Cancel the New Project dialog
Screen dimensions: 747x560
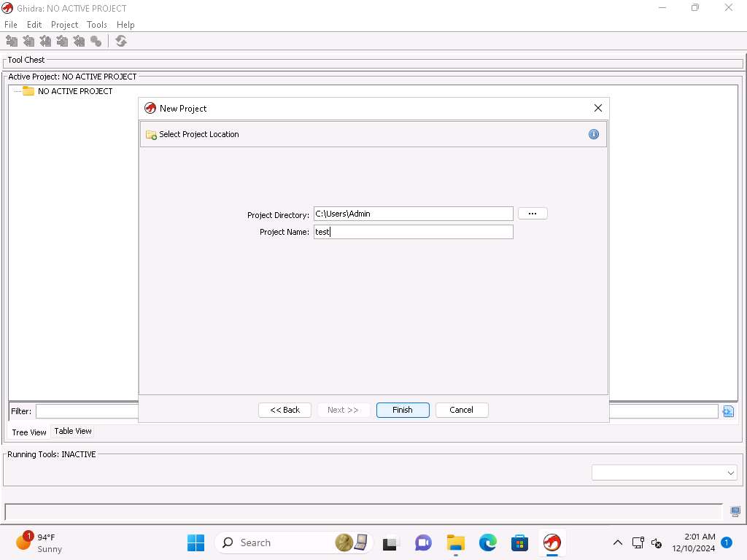(x=461, y=410)
